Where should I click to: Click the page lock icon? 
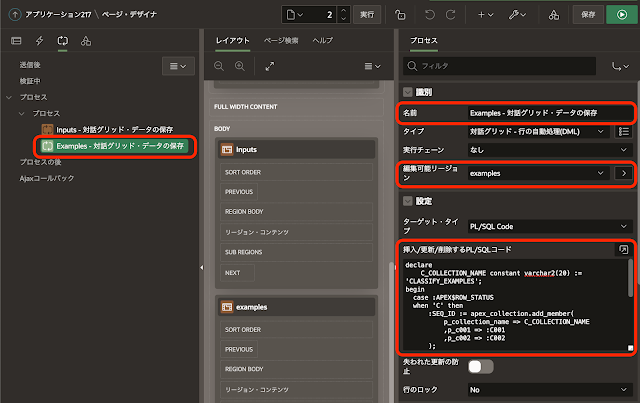coord(400,15)
